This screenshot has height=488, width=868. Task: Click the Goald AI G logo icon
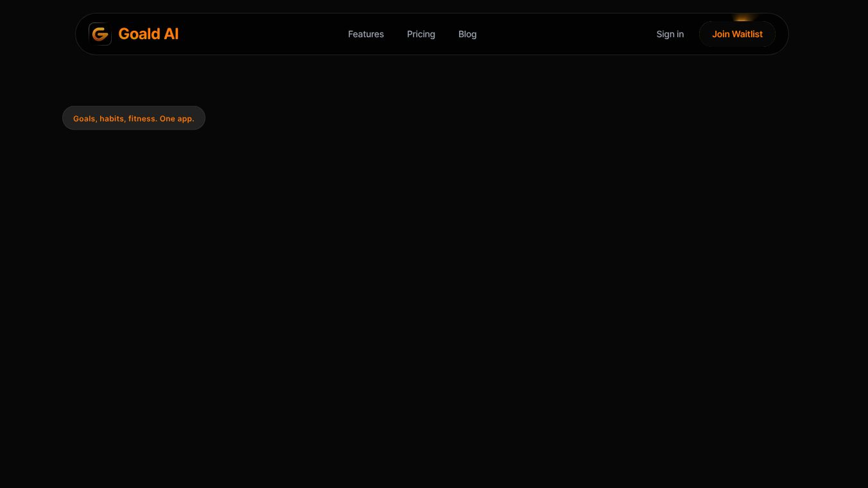(x=100, y=34)
